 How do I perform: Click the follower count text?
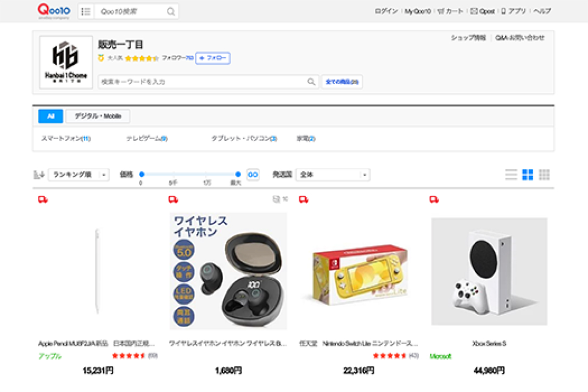(x=178, y=58)
